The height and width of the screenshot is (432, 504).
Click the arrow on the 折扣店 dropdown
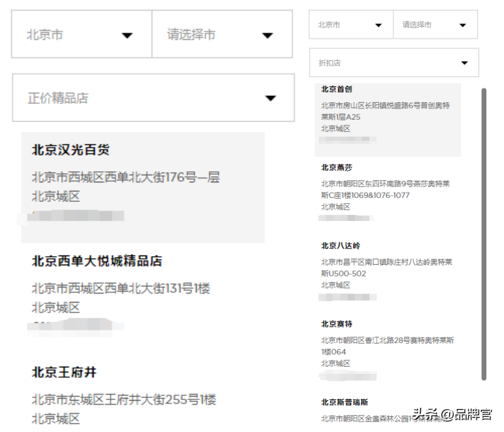tap(465, 63)
